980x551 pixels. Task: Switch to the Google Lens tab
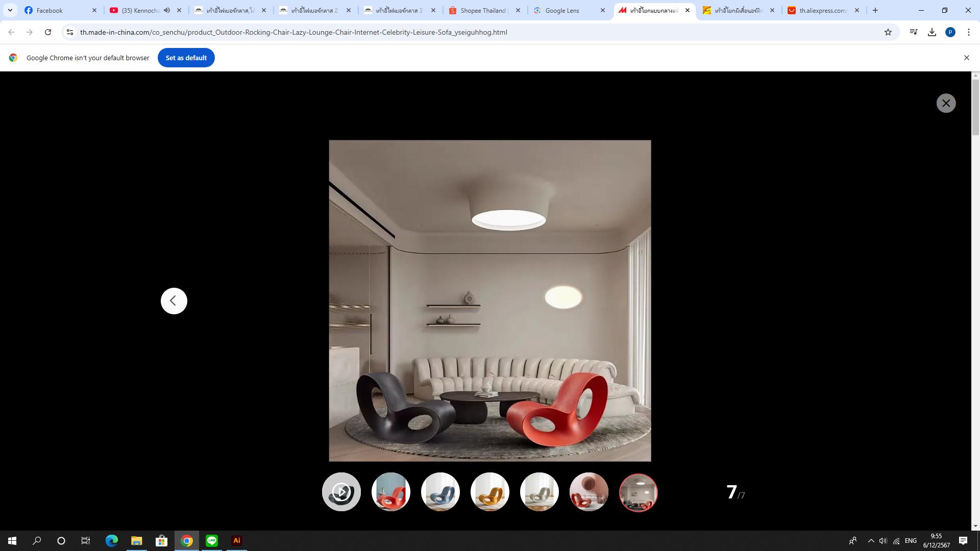coord(562,10)
